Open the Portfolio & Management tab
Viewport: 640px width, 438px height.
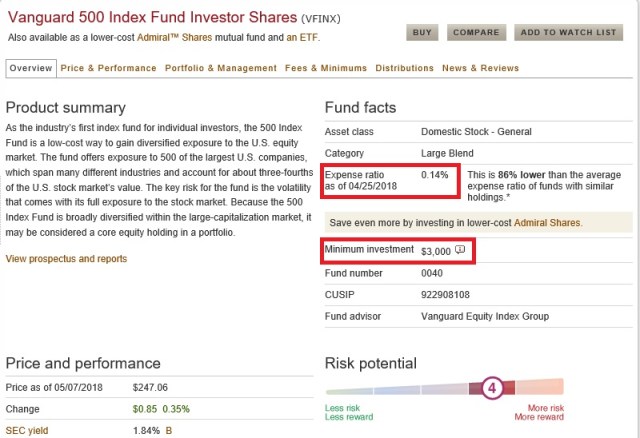[x=220, y=68]
